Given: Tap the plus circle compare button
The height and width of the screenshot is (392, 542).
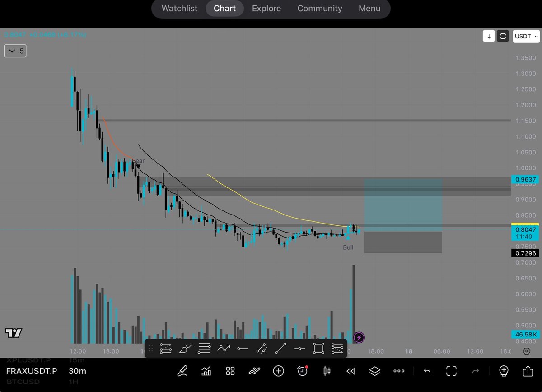Looking at the screenshot, I should click(x=278, y=371).
